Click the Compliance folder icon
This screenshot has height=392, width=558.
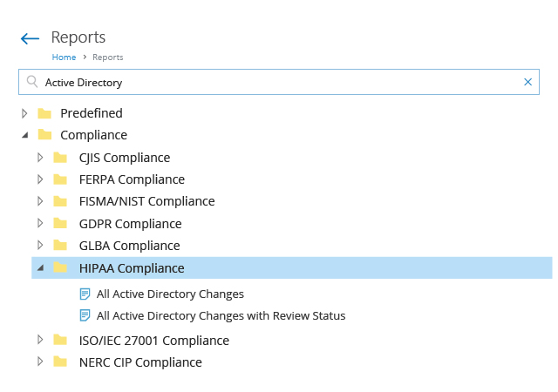[x=44, y=135]
